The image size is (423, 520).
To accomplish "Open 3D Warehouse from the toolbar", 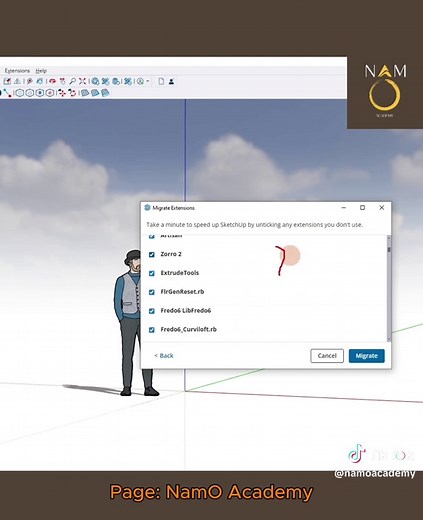I will (x=95, y=81).
